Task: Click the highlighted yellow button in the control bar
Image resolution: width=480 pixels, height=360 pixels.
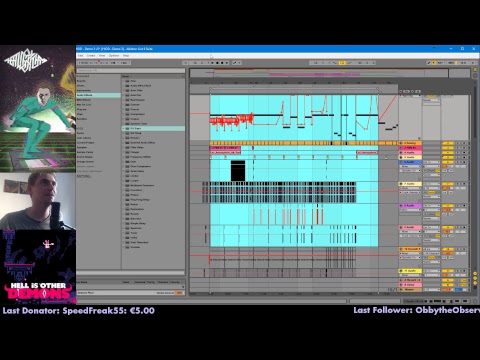Action: (342, 63)
